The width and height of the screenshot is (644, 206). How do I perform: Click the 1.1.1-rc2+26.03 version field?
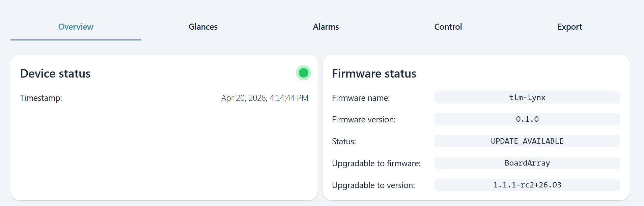(527, 185)
